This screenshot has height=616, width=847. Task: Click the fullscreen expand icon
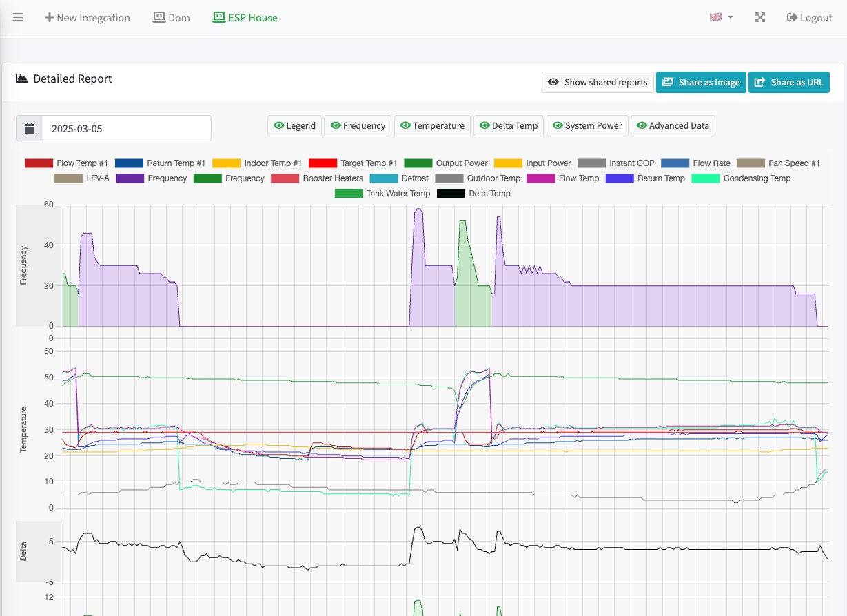[760, 17]
